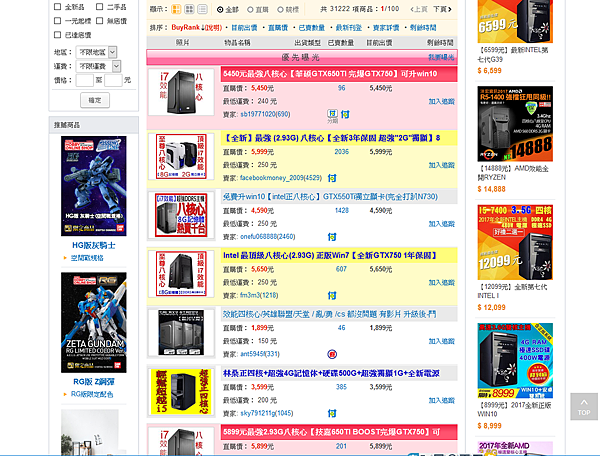Switch to large photo grid display icon

176,9
